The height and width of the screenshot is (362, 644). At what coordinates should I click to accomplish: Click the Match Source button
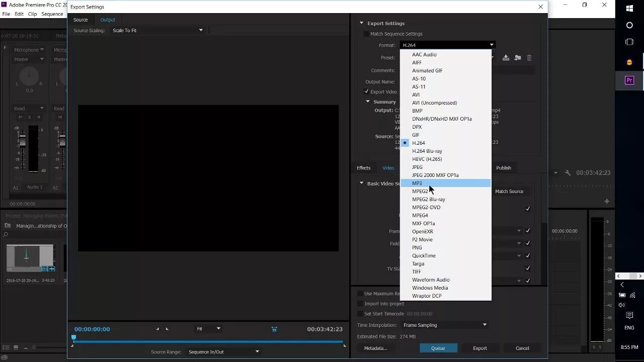click(509, 191)
